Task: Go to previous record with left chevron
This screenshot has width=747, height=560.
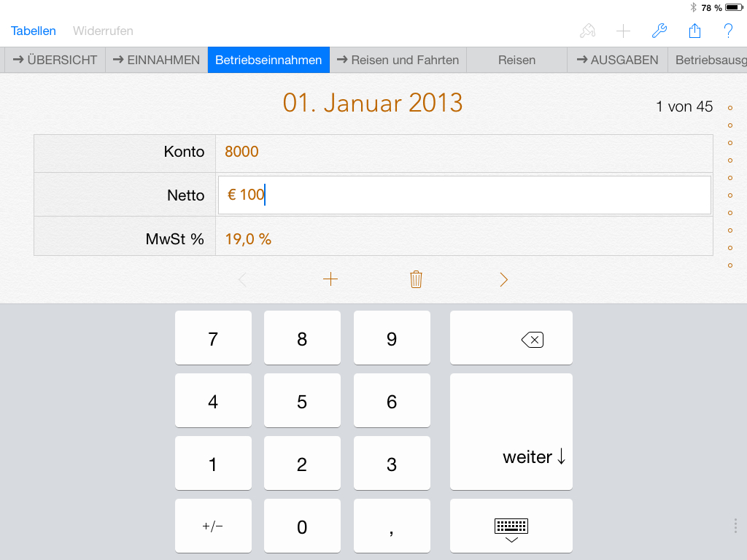Action: 243,279
